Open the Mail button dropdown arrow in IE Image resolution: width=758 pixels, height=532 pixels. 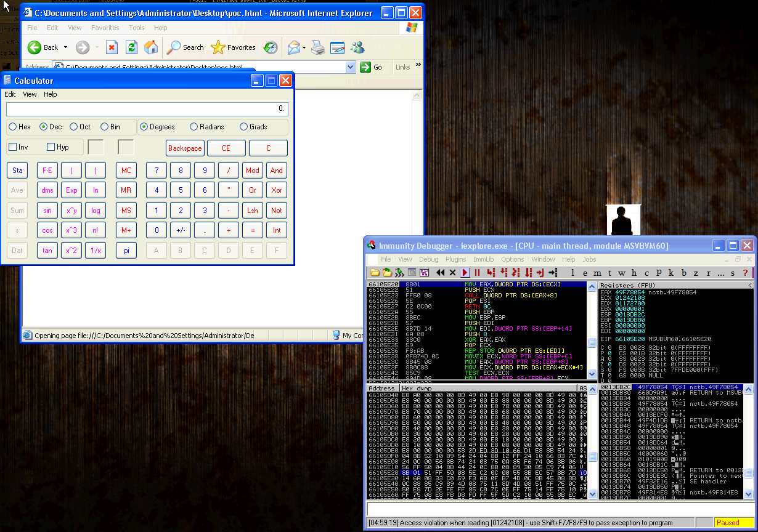pos(304,47)
